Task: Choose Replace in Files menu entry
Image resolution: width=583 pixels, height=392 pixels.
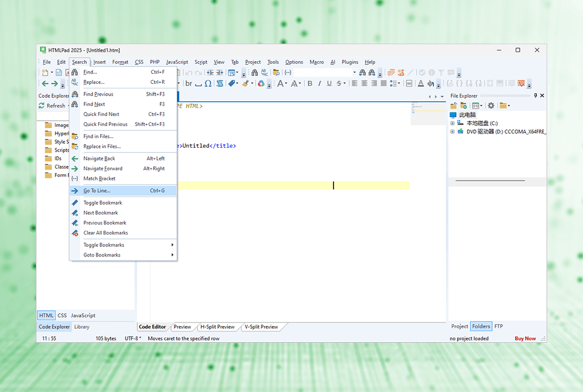Action: 123,146
